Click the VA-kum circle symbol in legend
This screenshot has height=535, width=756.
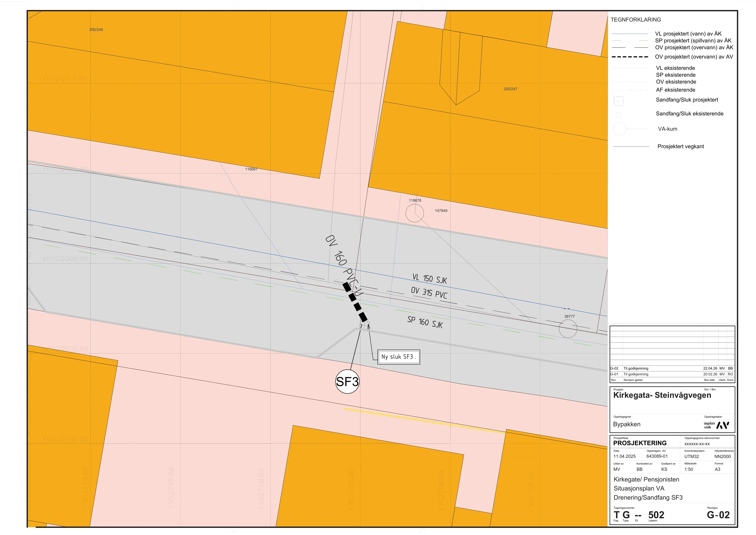point(619,129)
